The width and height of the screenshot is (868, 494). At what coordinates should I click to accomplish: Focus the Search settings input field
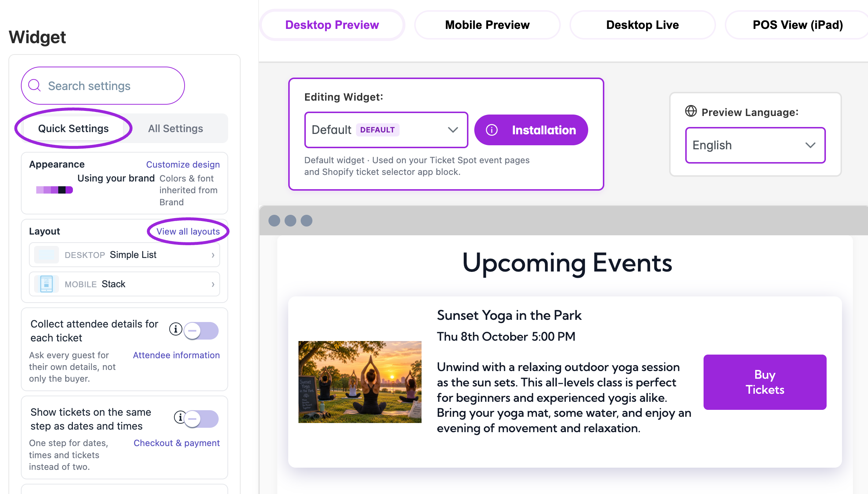[103, 86]
